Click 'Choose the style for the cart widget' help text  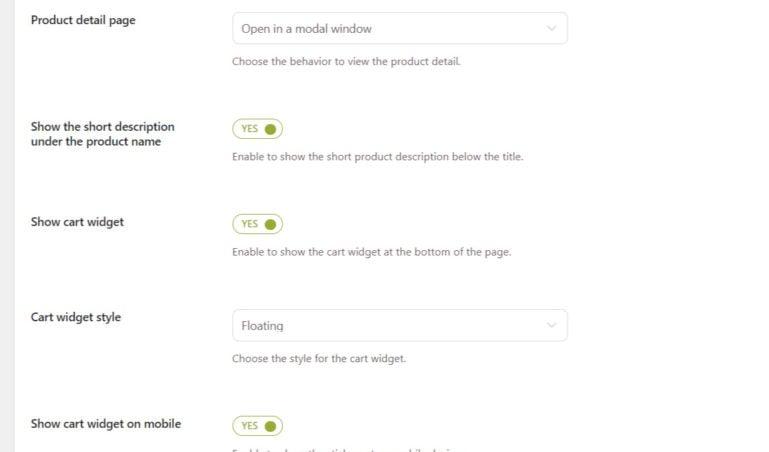pos(319,358)
